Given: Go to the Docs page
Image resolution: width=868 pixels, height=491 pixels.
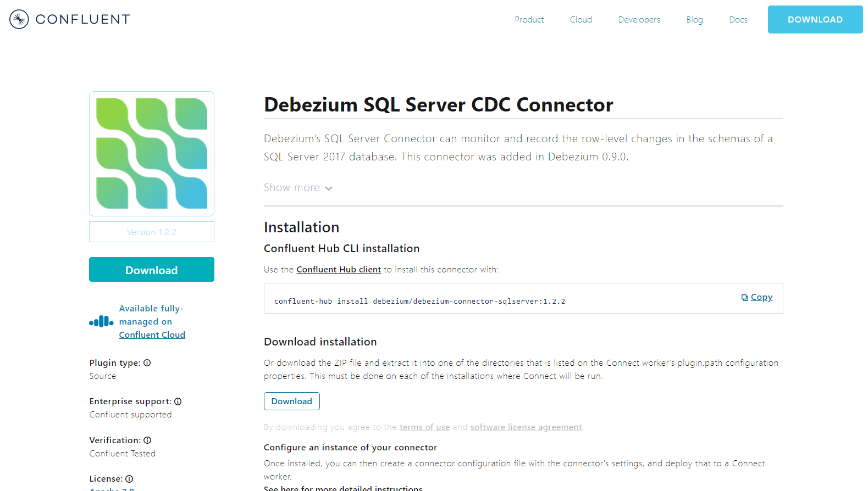Looking at the screenshot, I should pos(738,20).
